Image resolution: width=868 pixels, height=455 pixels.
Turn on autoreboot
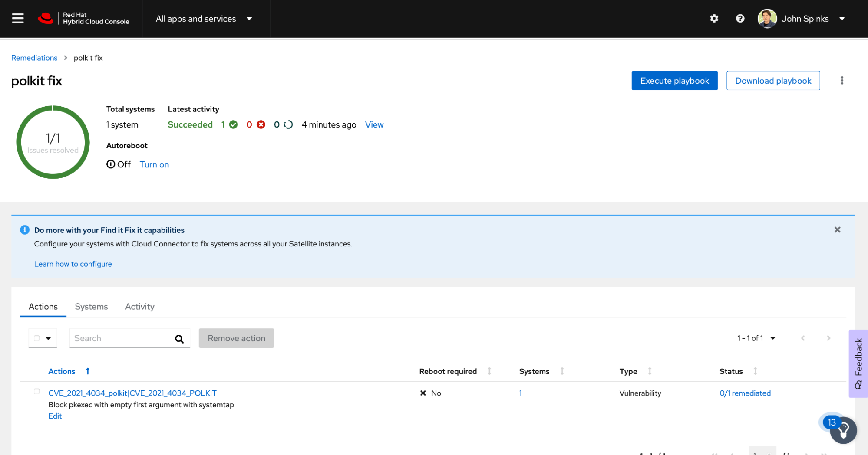(154, 164)
